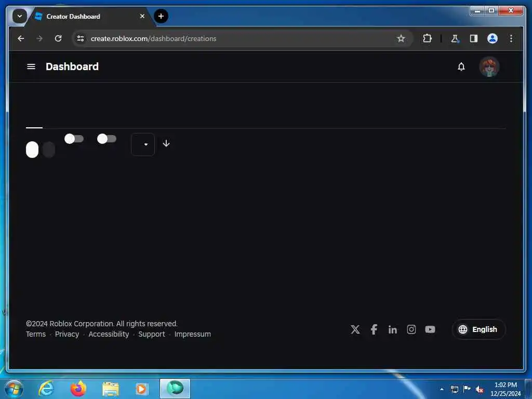
Task: Open the Privacy link
Action: pyautogui.click(x=67, y=334)
